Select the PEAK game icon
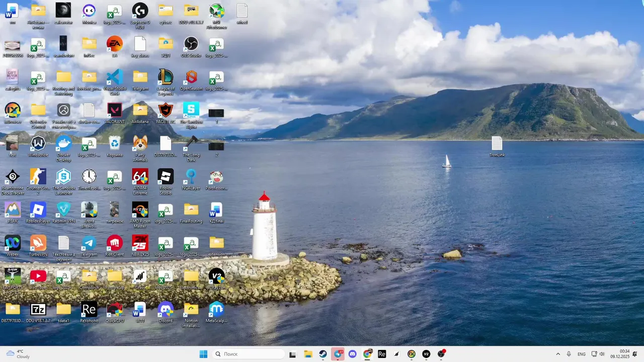644x362 pixels. coord(13,213)
